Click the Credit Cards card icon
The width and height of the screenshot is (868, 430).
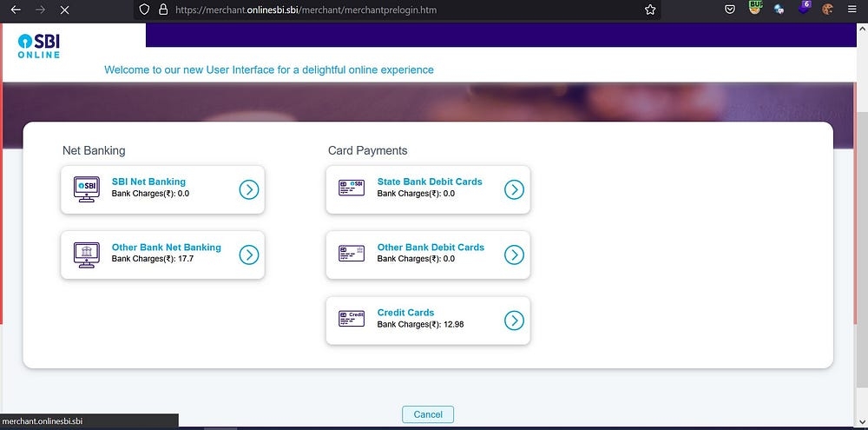(352, 319)
